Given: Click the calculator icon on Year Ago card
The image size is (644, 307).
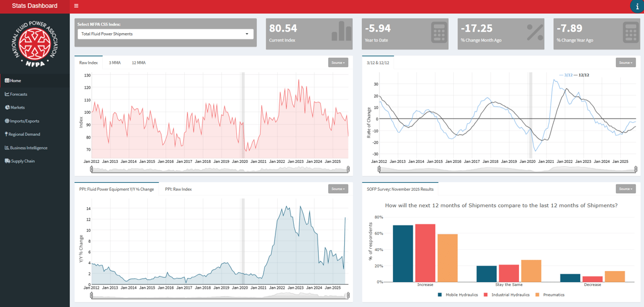Looking at the screenshot, I should click(x=630, y=32).
